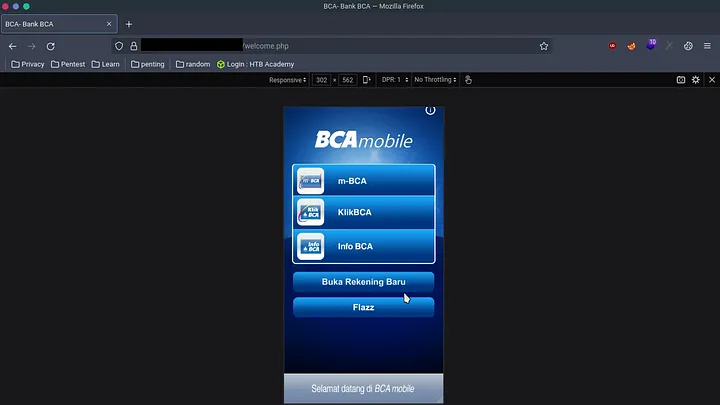Click the m-BCA app icon thumbnail
Viewport: 720px width, 405px height.
[310, 181]
